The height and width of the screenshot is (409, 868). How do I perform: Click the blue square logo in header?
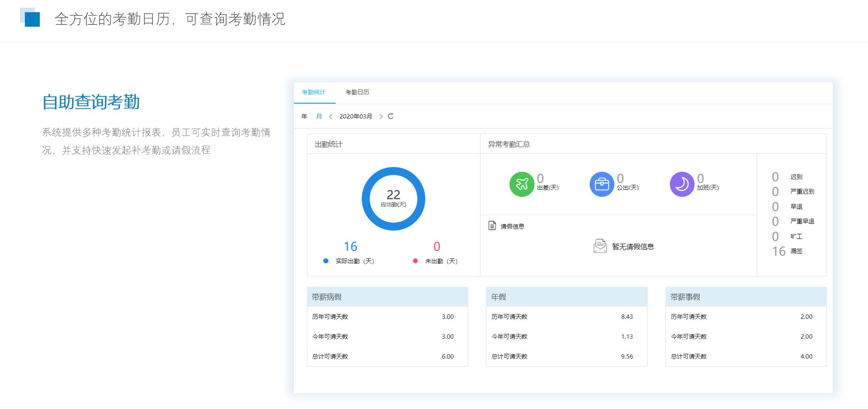point(31,19)
